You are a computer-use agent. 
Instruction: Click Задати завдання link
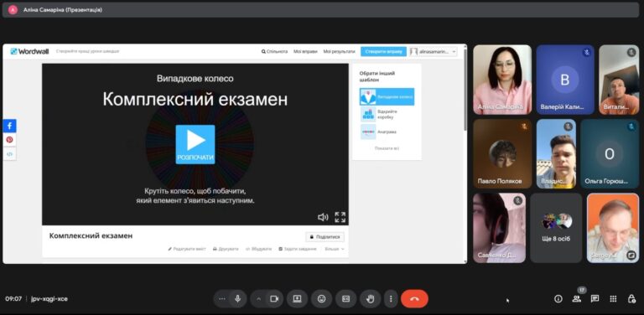pyautogui.click(x=298, y=249)
